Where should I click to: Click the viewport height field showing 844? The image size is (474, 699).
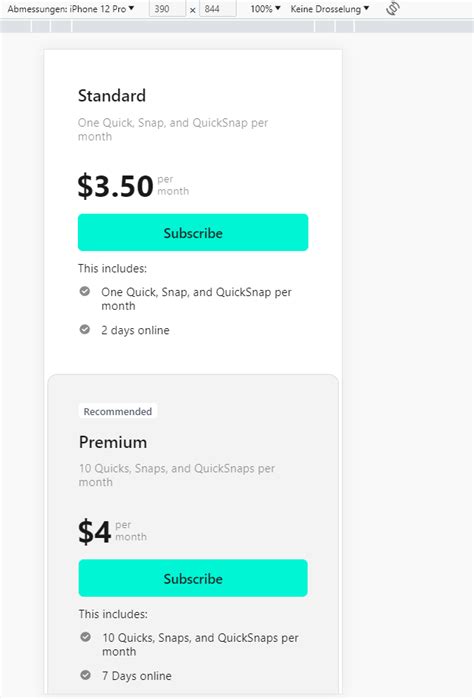pos(217,8)
